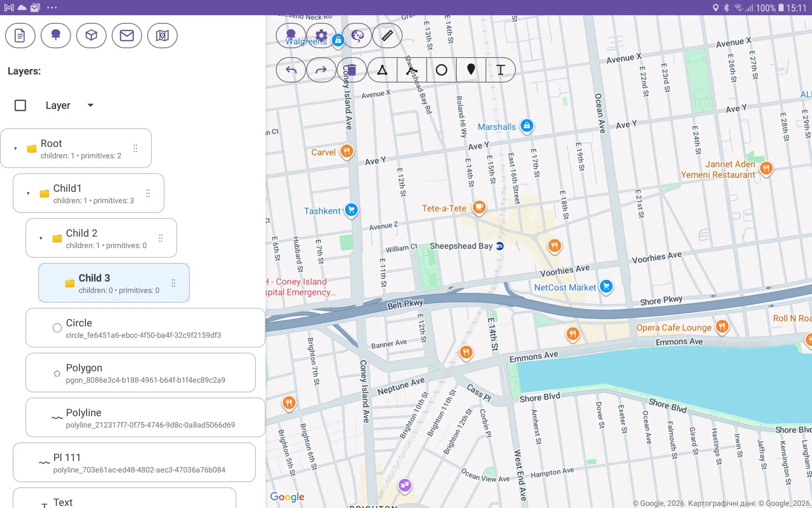Select the Polygon primitive row
The image size is (812, 508).
click(141, 373)
